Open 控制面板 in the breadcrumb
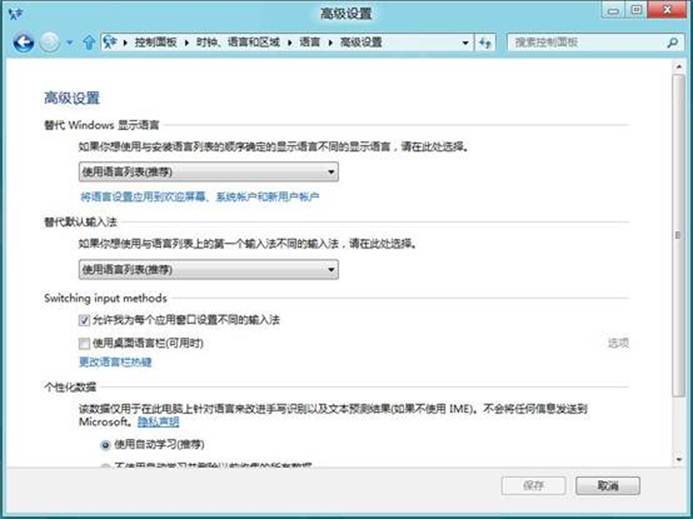Image resolution: width=693 pixels, height=519 pixels. [156, 42]
